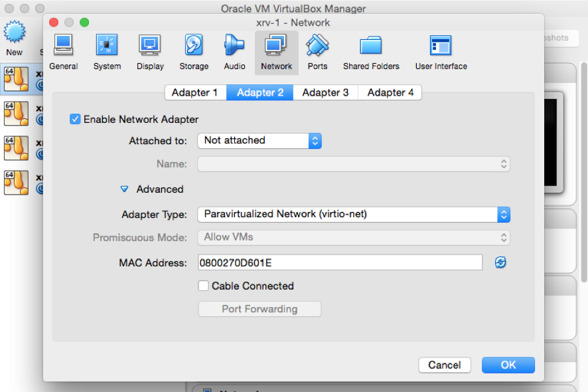Uncheck Enable Network Adapter
Image resolution: width=588 pixels, height=392 pixels.
pyautogui.click(x=75, y=119)
